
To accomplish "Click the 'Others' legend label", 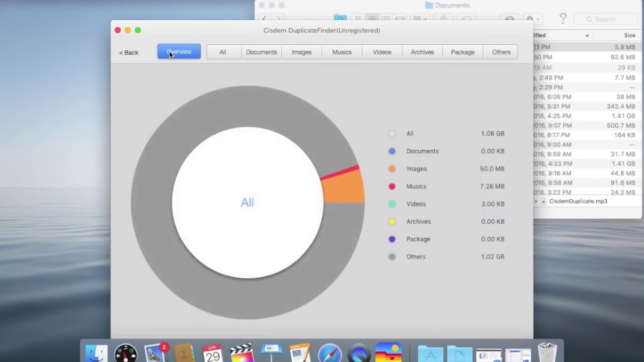I will pyautogui.click(x=416, y=257).
